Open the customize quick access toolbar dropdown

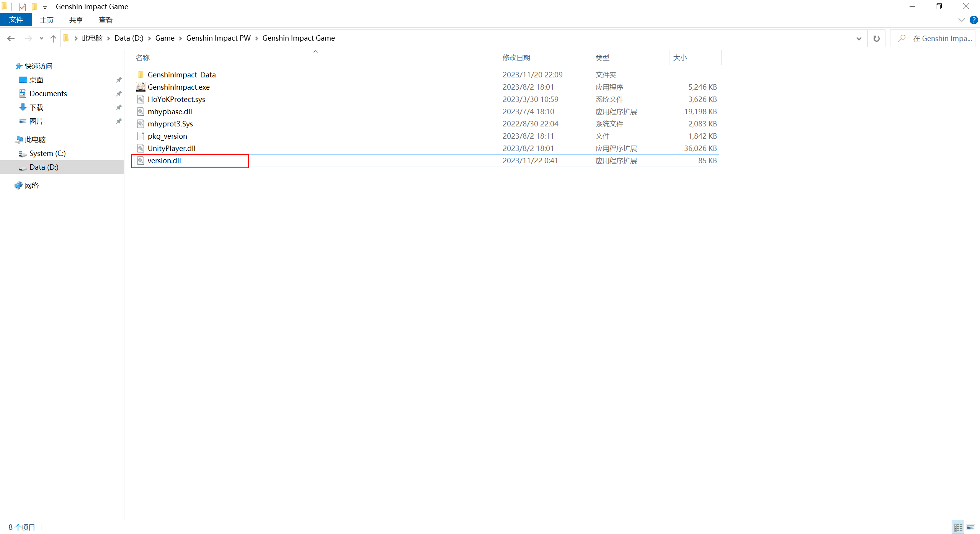click(x=45, y=7)
